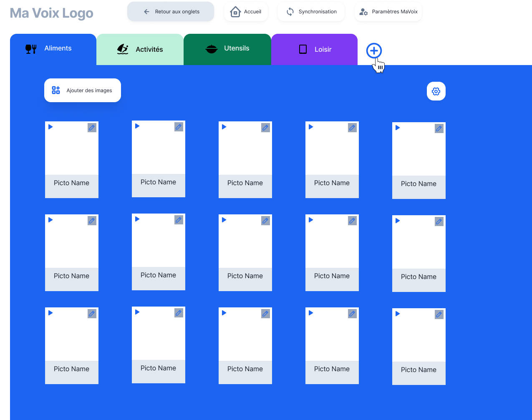532x420 pixels.
Task: Click the Ma Voix Logo title
Action: point(52,13)
